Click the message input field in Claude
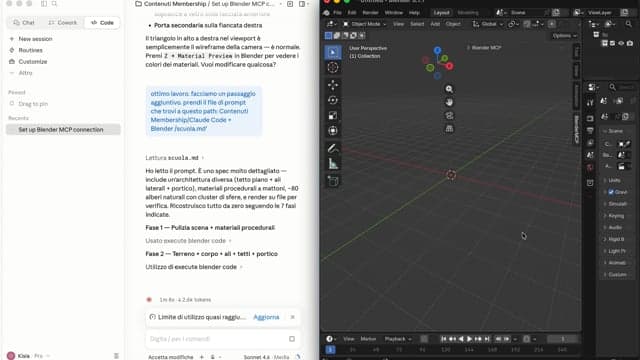The height and width of the screenshot is (360, 640). pos(223,339)
